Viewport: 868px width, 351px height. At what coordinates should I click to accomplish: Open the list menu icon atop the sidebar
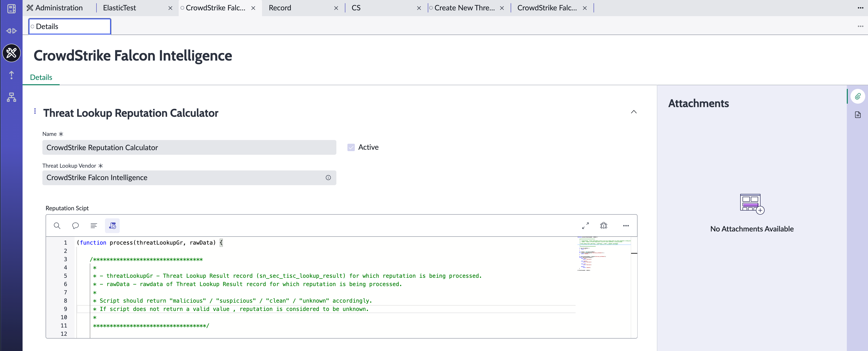(x=12, y=9)
